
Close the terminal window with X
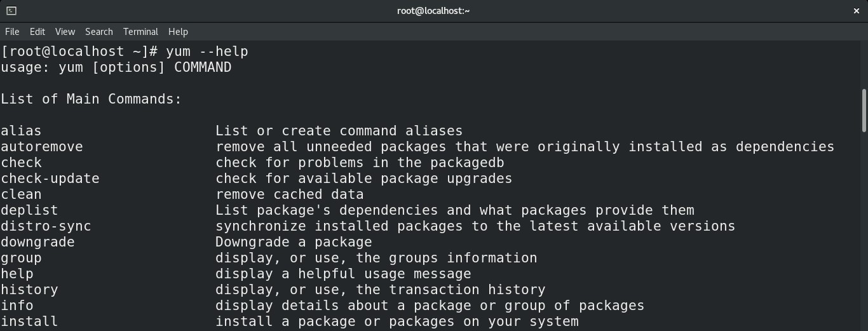tap(856, 11)
